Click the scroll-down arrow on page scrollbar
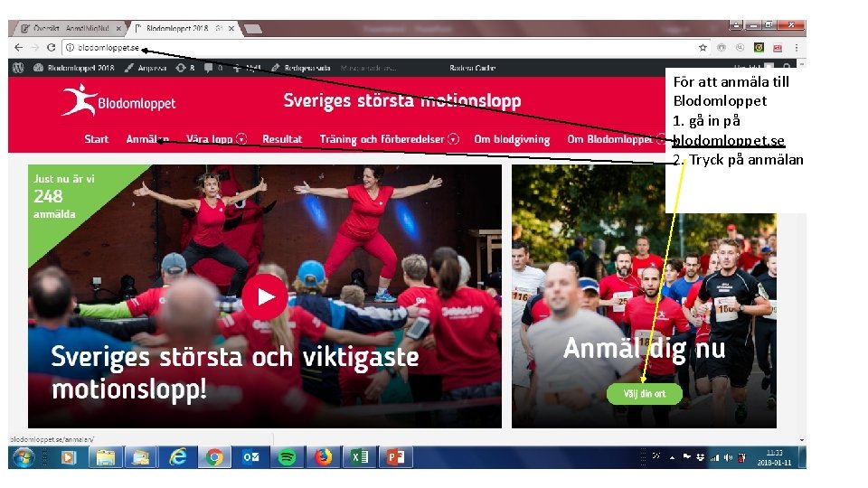868x488 pixels. [802, 440]
